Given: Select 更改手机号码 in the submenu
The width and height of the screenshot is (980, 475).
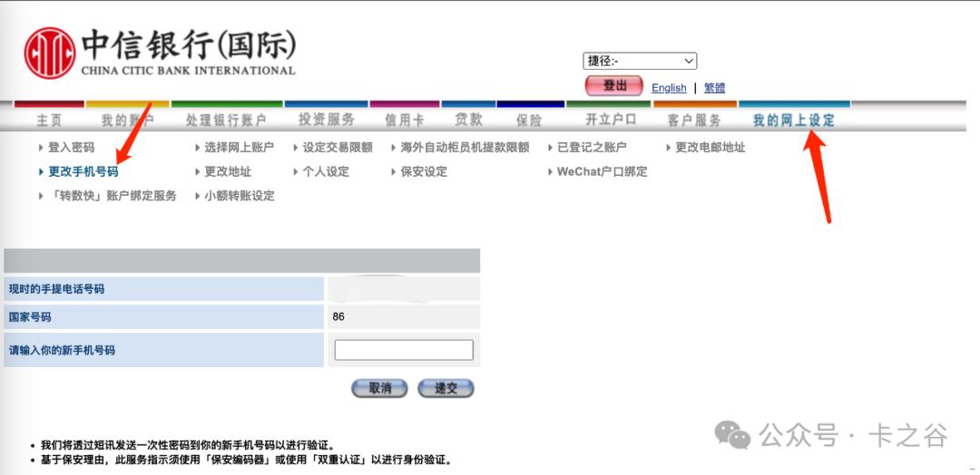Looking at the screenshot, I should (x=83, y=171).
